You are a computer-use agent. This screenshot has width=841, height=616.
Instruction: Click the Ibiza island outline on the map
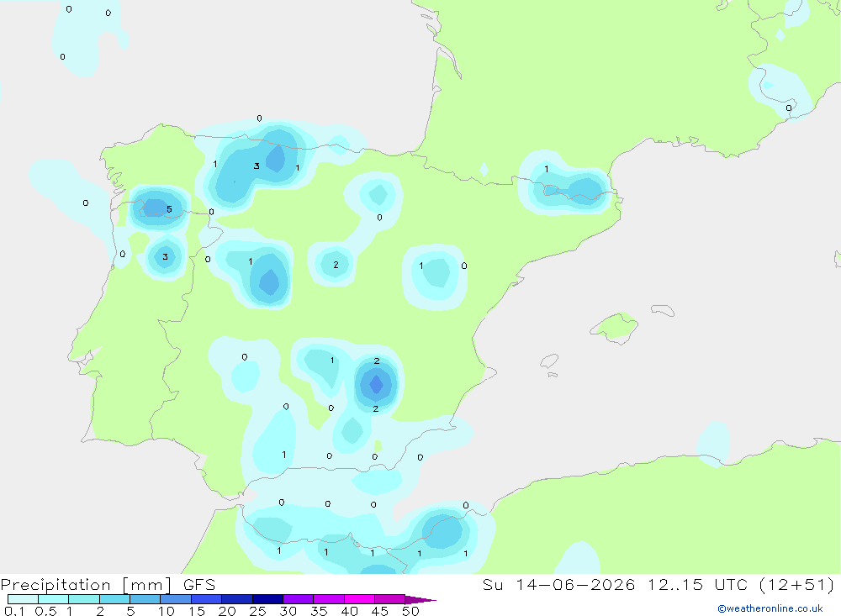[x=549, y=361]
